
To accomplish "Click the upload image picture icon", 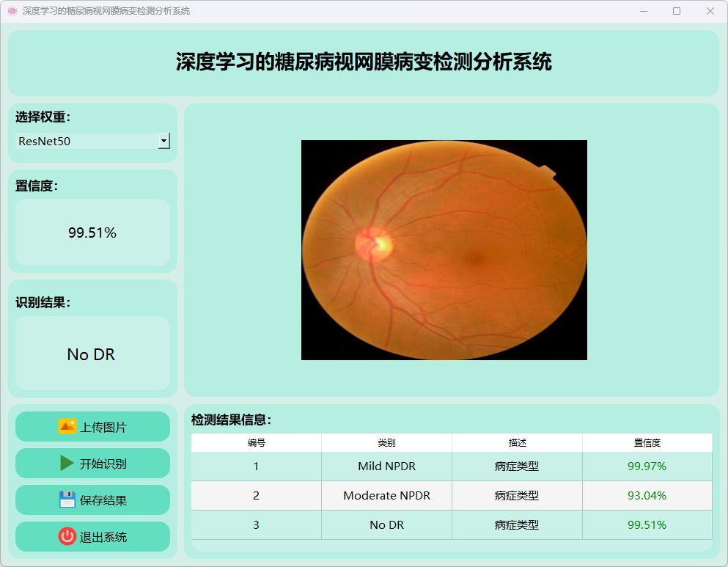I will pos(67,426).
